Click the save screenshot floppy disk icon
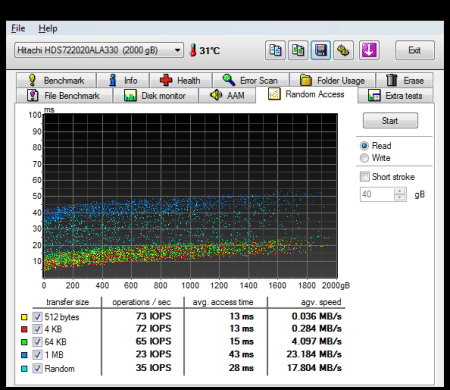This screenshot has width=450, height=390. pyautogui.click(x=320, y=50)
